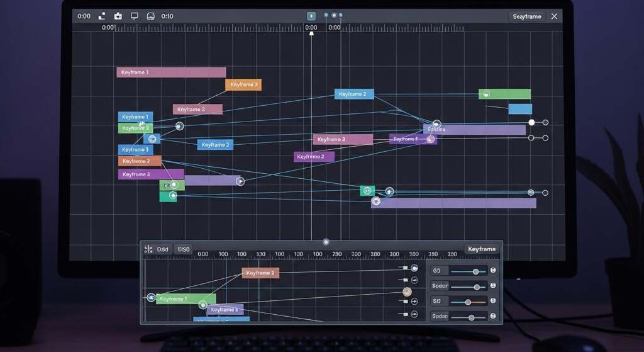644x352 pixels.
Task: Click the small blue square node icon above Keyframe 3
Action: click(x=152, y=139)
